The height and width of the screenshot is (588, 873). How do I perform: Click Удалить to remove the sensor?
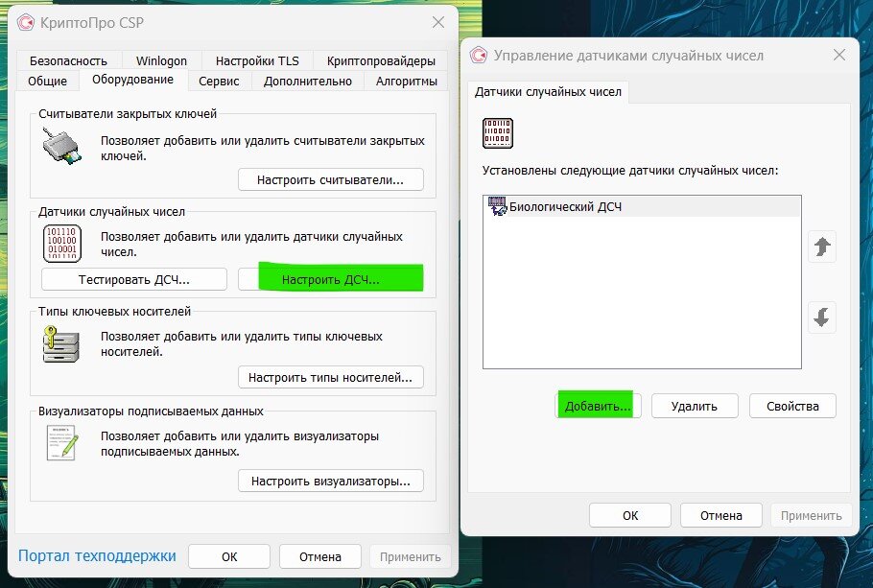[x=695, y=406]
